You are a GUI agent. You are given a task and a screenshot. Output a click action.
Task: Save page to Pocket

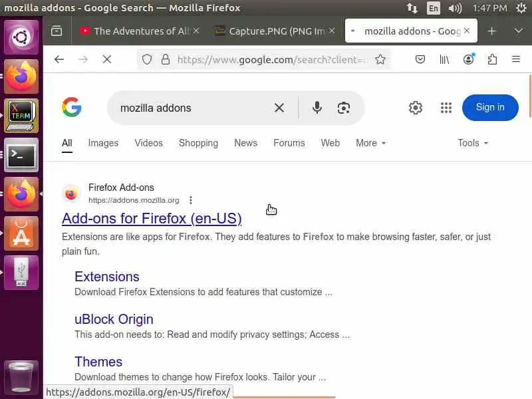[x=420, y=59]
